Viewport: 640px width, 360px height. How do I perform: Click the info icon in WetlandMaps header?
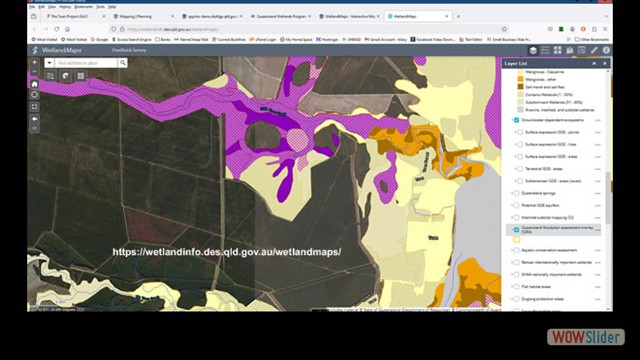coord(606,50)
